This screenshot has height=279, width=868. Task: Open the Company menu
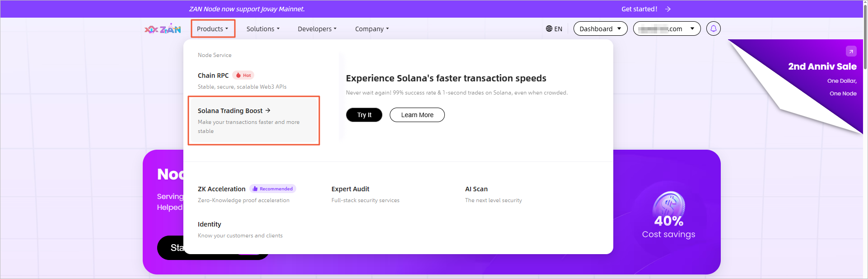click(x=372, y=29)
